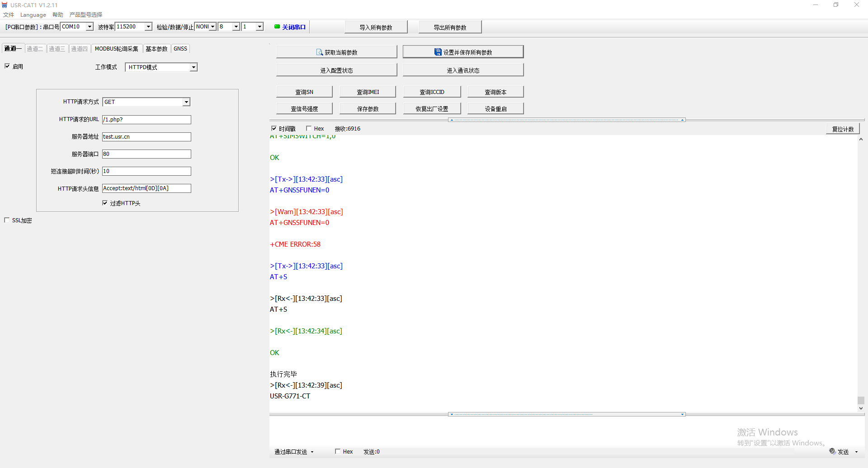Open the HTTP请求方式 GET dropdown
Screen dimensions: 868x468
click(x=186, y=102)
